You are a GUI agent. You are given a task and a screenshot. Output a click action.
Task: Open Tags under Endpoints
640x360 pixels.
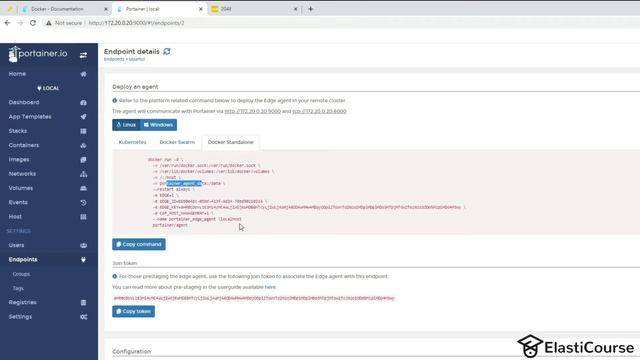18,289
